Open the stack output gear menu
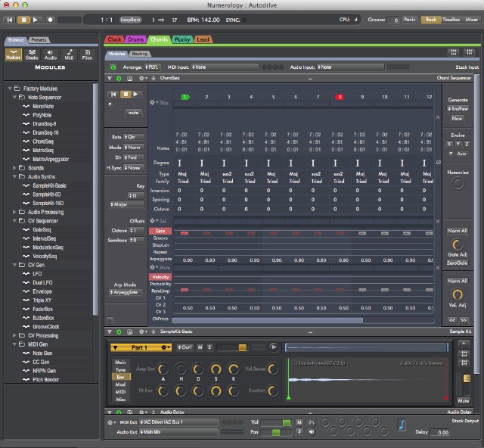The width and height of the screenshot is (484, 448). point(111,422)
